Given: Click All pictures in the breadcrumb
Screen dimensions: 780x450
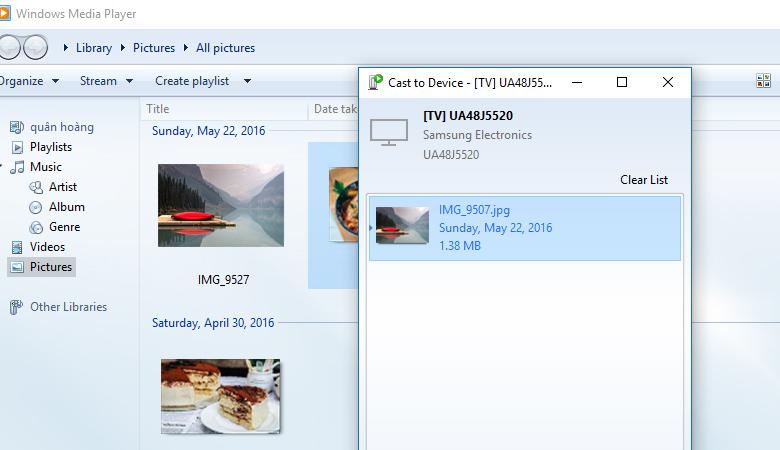Looking at the screenshot, I should (225, 48).
